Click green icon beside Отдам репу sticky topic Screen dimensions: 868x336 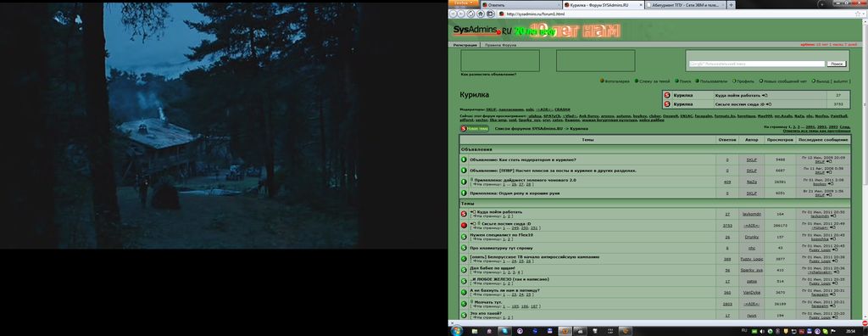coord(464,193)
